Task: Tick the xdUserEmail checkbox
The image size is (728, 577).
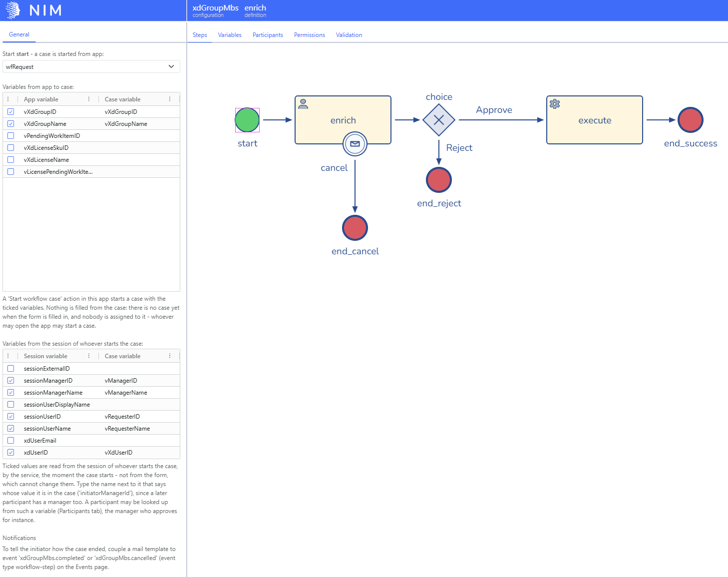Action: coord(10,441)
